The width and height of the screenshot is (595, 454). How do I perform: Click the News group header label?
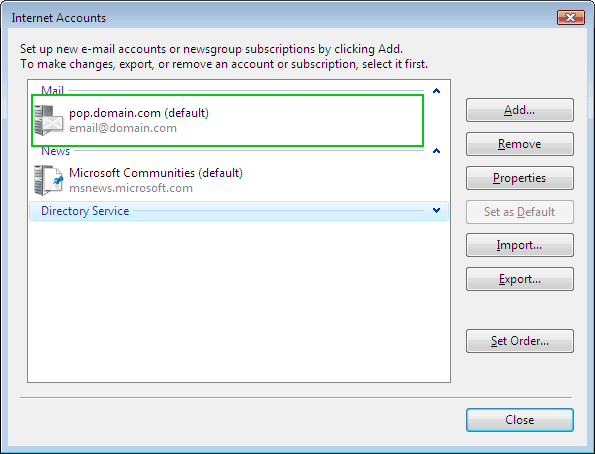point(55,151)
